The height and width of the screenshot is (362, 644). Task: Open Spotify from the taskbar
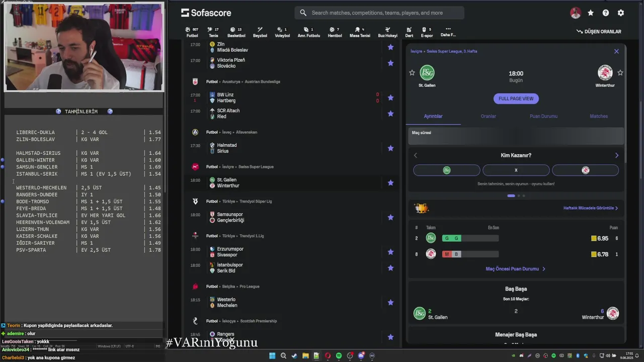339,356
